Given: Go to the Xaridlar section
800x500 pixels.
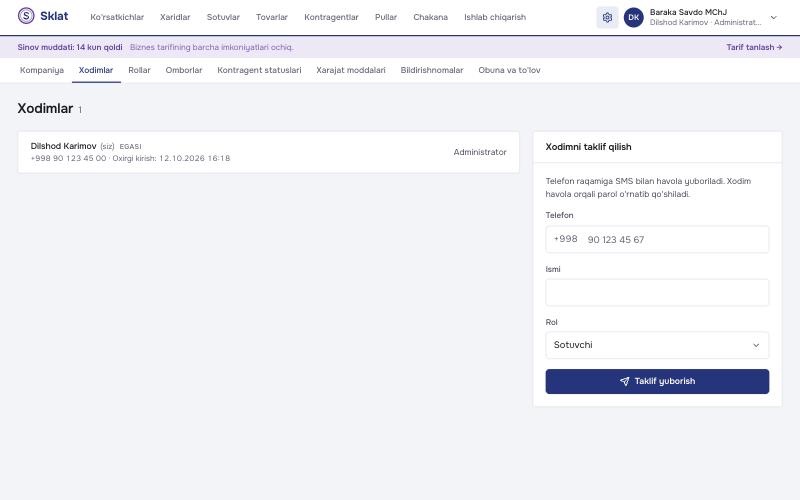Looking at the screenshot, I should [175, 17].
